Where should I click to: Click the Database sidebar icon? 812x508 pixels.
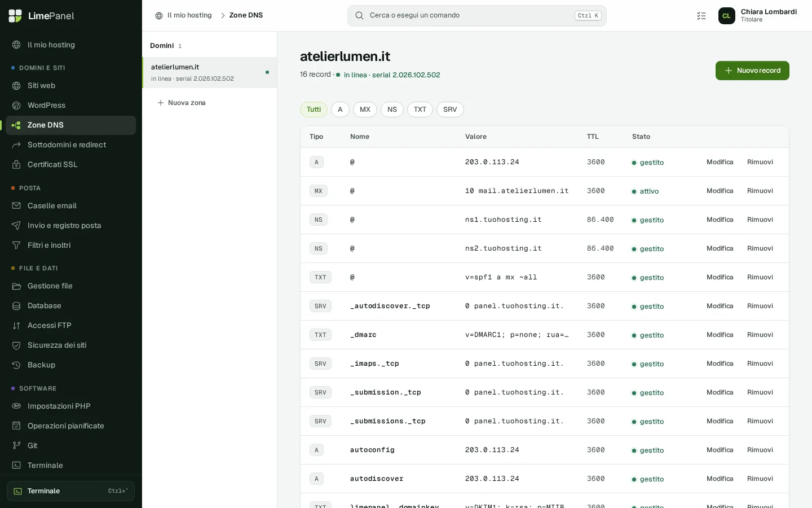(16, 306)
